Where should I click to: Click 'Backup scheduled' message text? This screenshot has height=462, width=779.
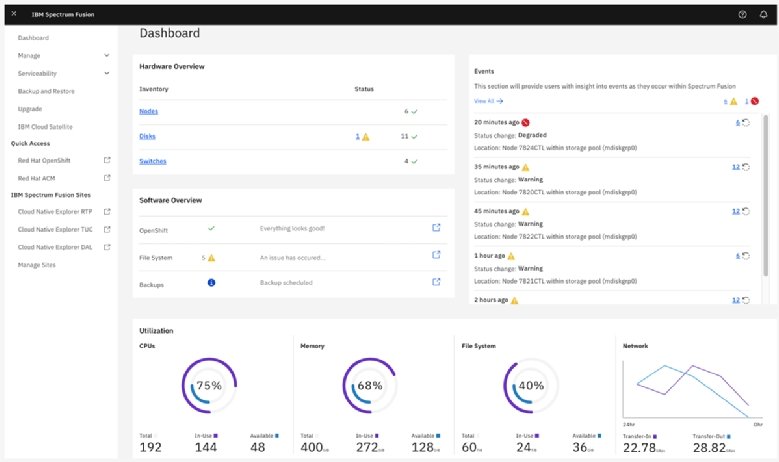[286, 283]
